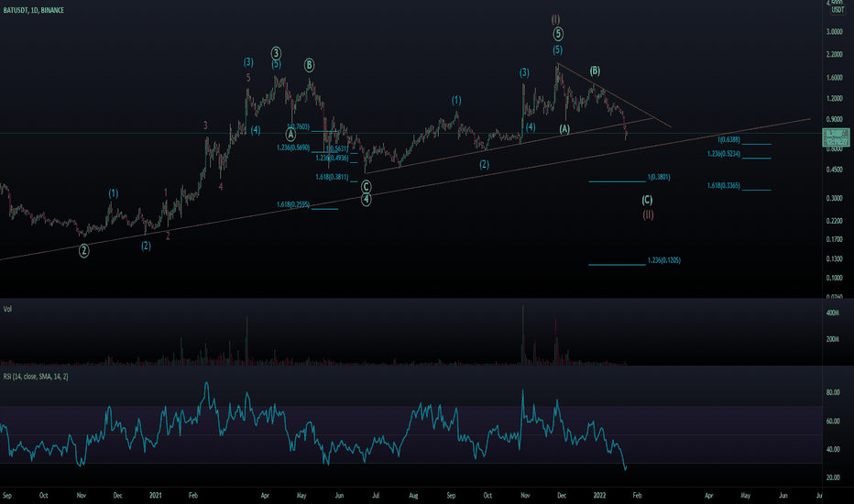The width and height of the screenshot is (854, 504).
Task: Click the red (II) wave label
Action: 648,214
